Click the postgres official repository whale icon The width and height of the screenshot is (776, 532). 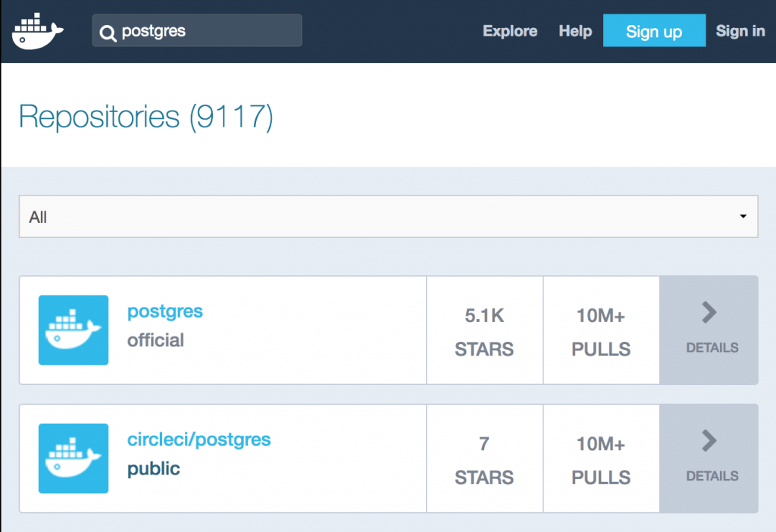coord(74,330)
